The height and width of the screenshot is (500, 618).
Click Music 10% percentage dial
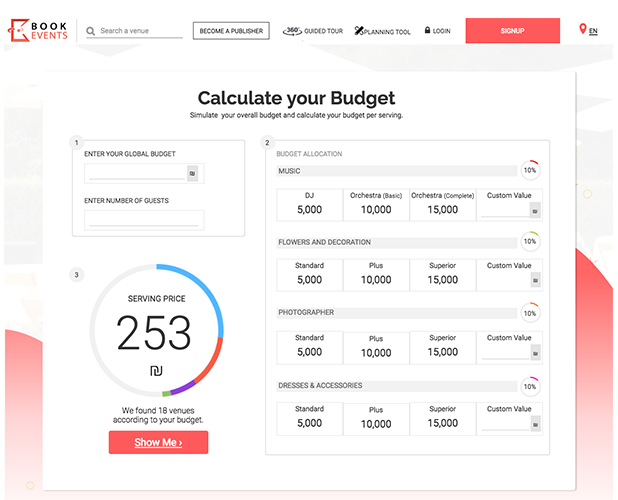[530, 170]
